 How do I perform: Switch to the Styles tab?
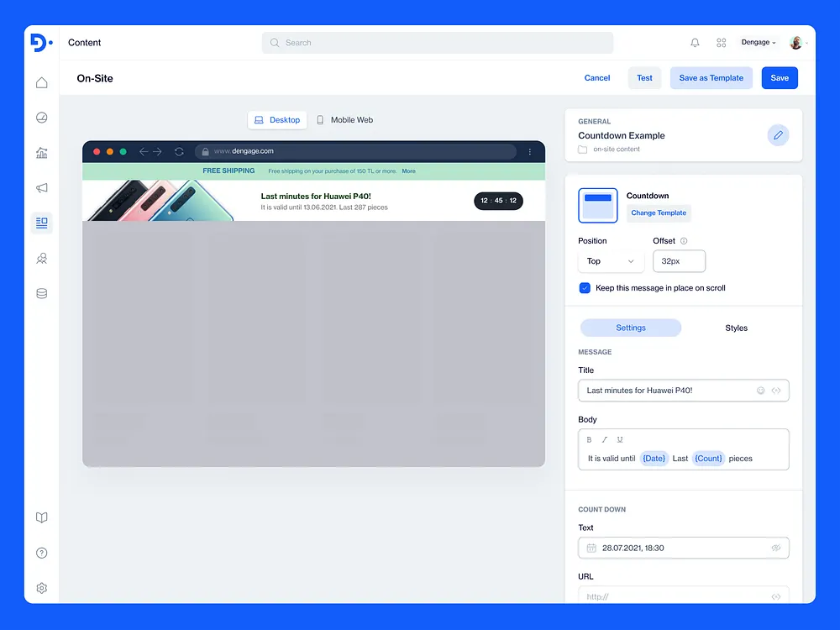click(x=736, y=328)
